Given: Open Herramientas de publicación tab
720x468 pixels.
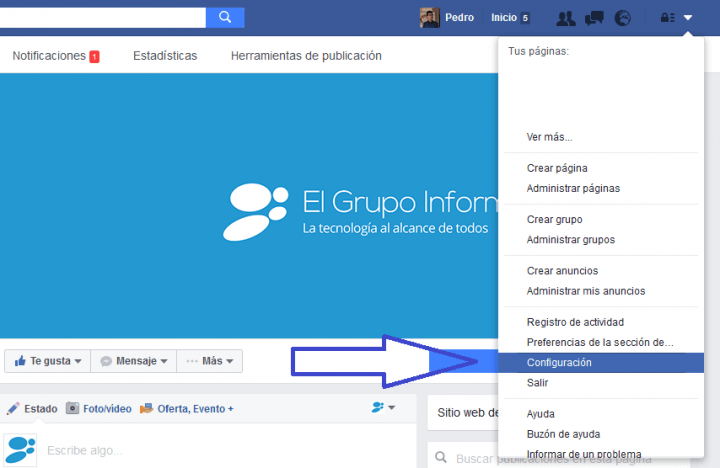Looking at the screenshot, I should [x=306, y=56].
